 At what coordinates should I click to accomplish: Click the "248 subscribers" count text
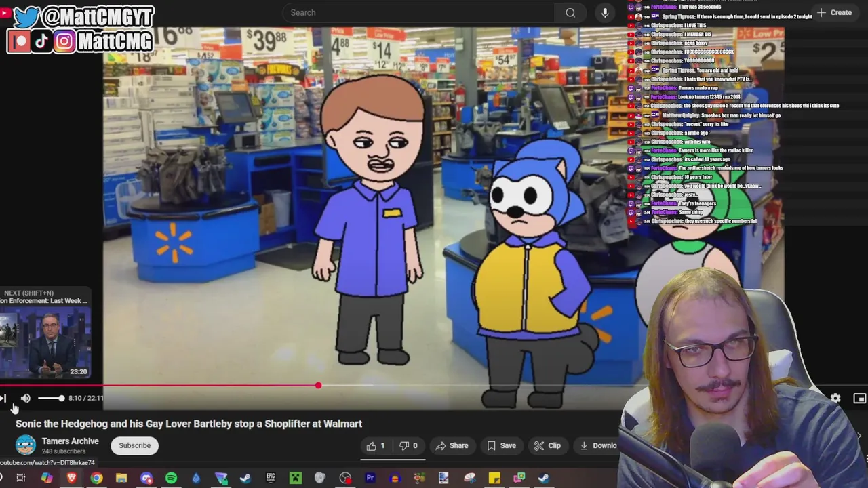coord(64,451)
